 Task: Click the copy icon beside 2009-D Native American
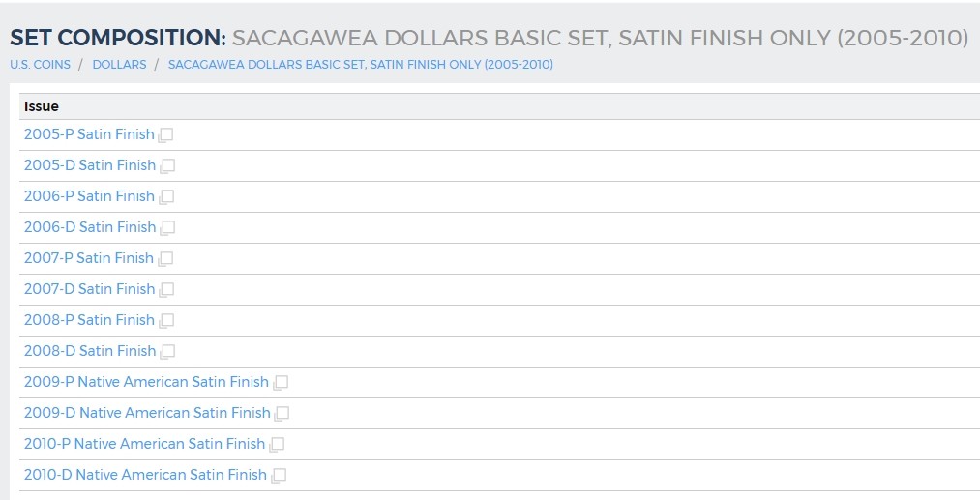coord(282,413)
